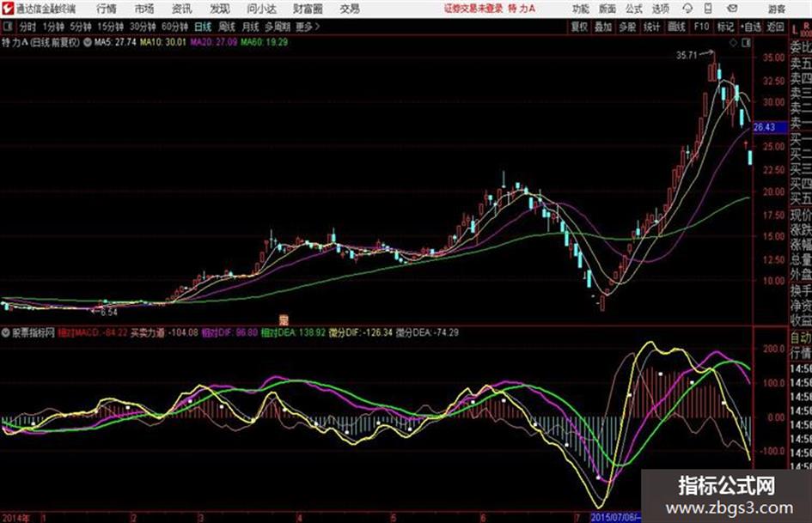Open the 资讯 menu
812x523 pixels.
click(182, 9)
